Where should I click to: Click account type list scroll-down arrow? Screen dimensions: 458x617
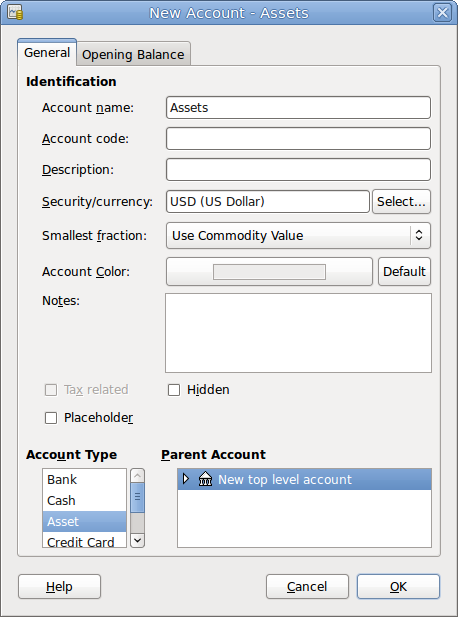point(137,540)
